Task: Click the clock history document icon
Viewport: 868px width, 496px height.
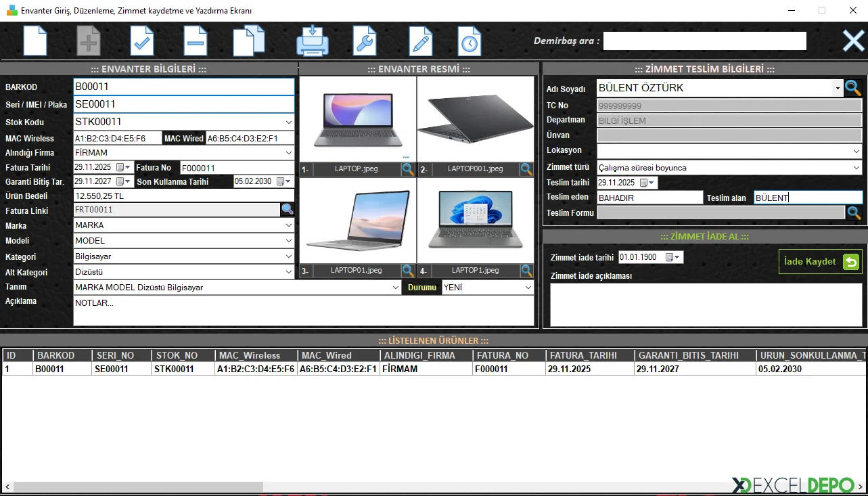Action: click(x=469, y=41)
